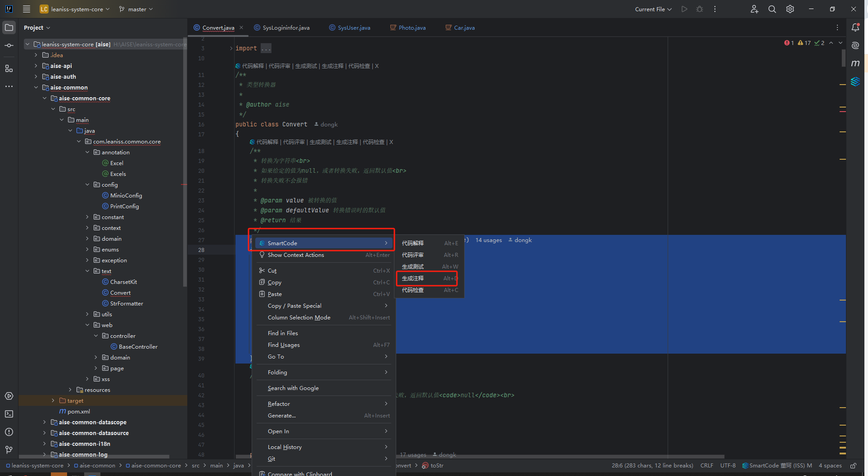The height and width of the screenshot is (476, 868).
Task: Switch to Car.java tab
Action: pyautogui.click(x=460, y=27)
